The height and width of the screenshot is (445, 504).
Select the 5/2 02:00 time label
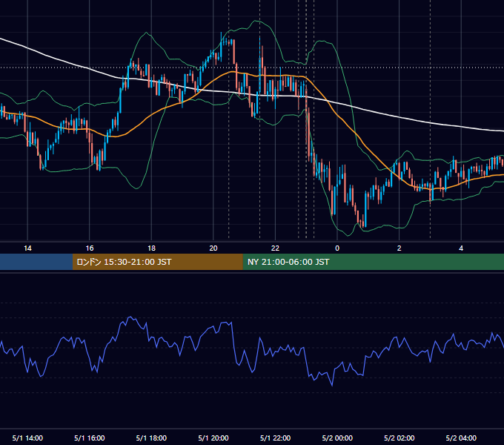399,438
